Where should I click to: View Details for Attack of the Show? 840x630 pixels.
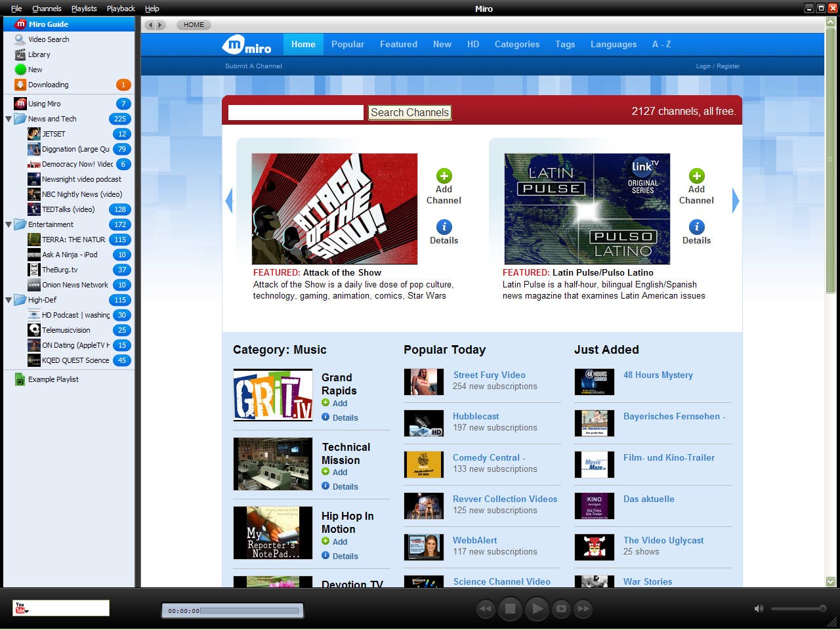click(444, 232)
